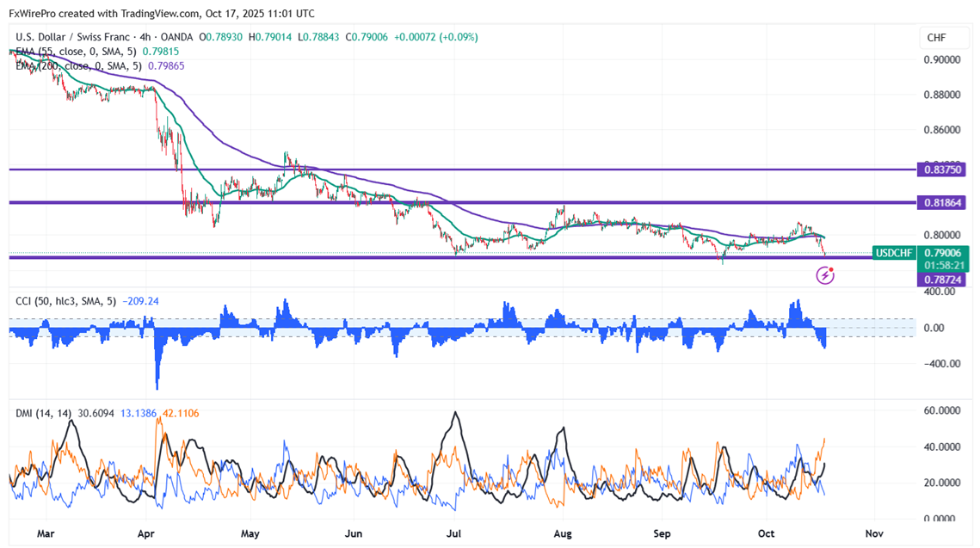This screenshot has height=548, width=980.
Task: Click the CHF currency box on price axis
Action: coord(935,38)
